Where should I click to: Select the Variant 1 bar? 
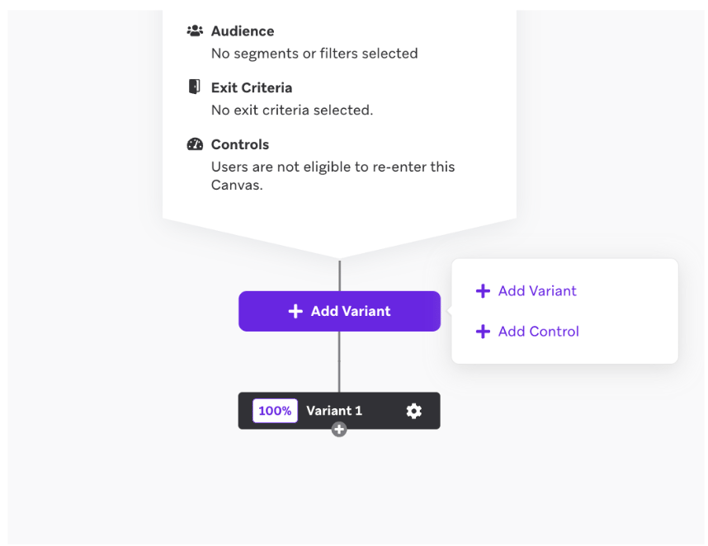pos(339,411)
